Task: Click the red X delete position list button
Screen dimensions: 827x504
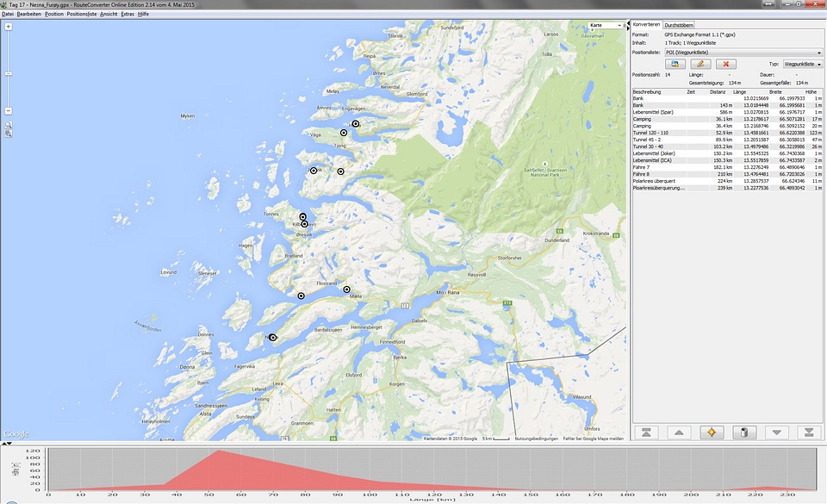Action: pos(726,64)
